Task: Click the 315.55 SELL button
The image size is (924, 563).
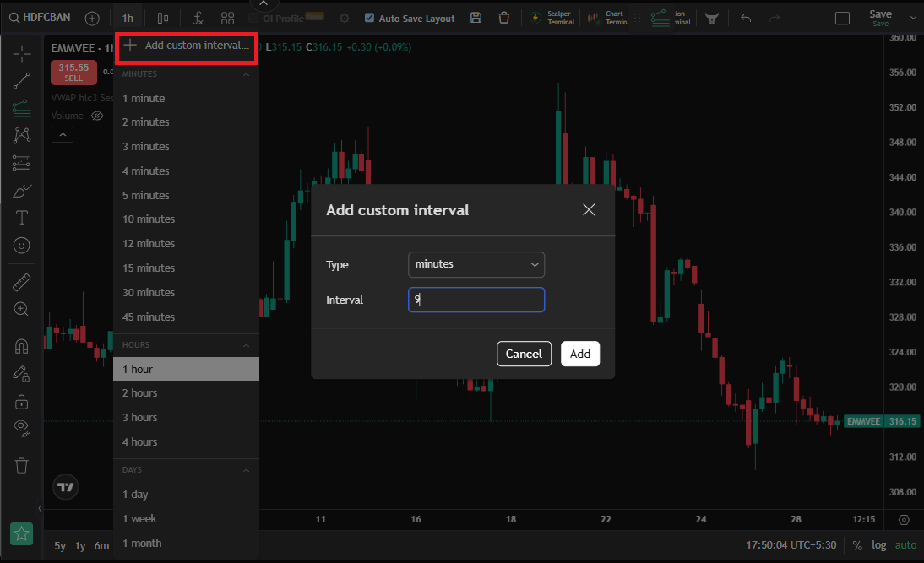Action: pos(73,73)
